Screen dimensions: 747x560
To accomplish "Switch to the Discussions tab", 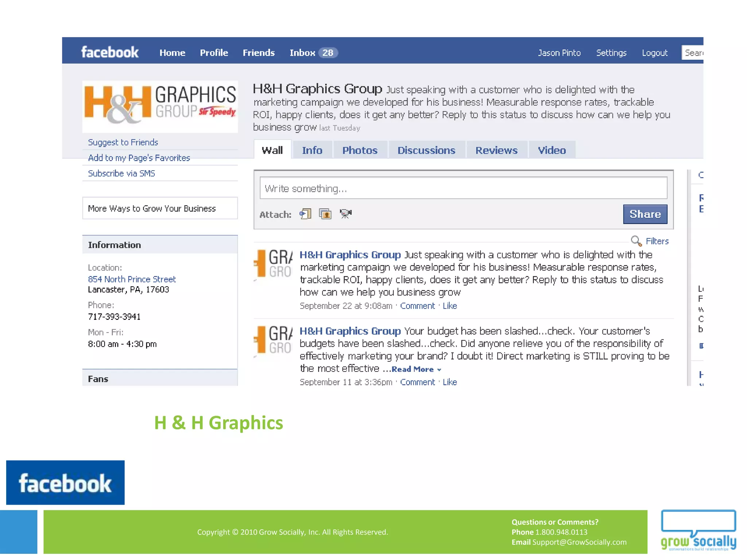I will click(x=426, y=150).
